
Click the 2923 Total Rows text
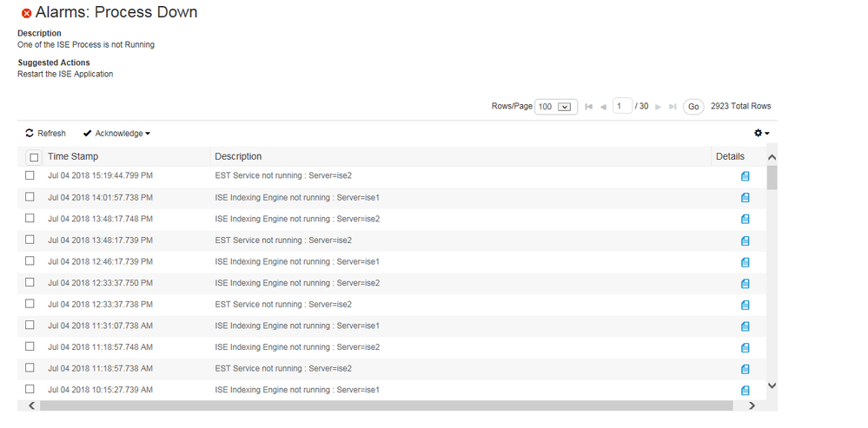740,106
